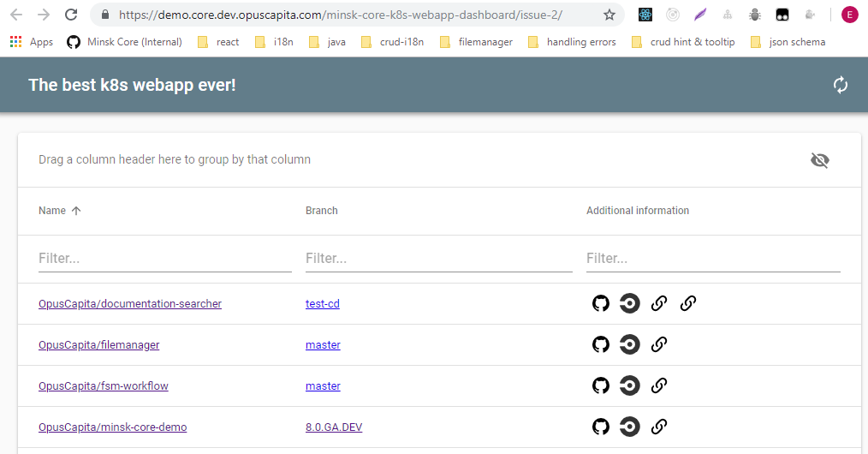Toggle column visibility with the crossed-eye icon
This screenshot has height=454, width=868.
pos(819,160)
